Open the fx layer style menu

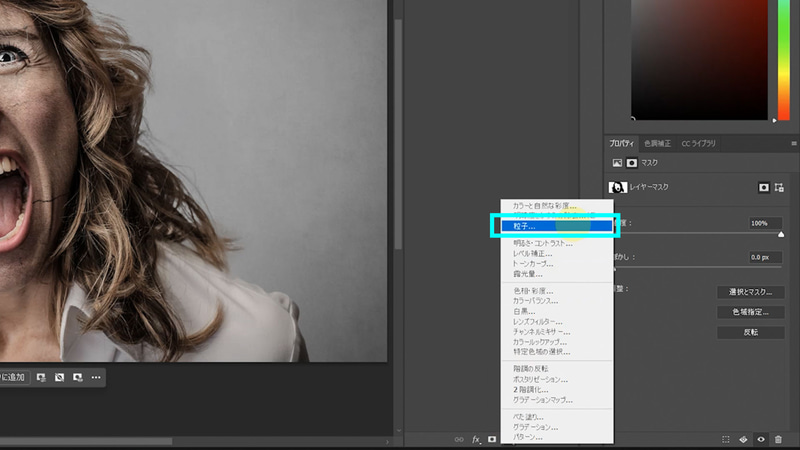[476, 439]
